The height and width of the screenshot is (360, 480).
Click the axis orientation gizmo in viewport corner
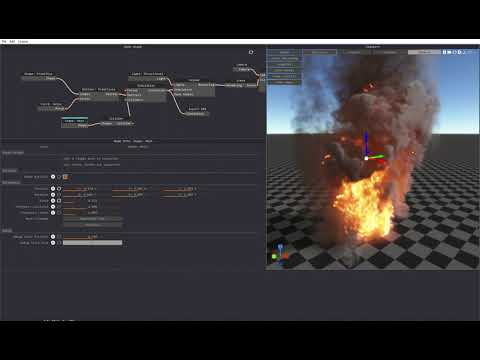pos(280,256)
